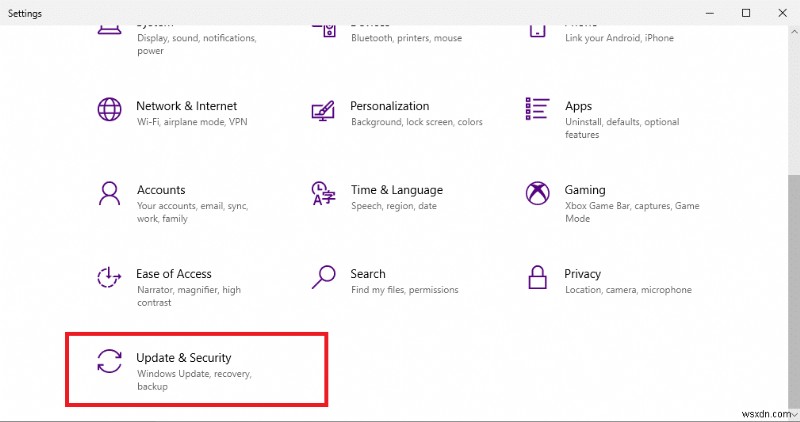800x422 pixels.
Task: Maximize the Settings window
Action: pyautogui.click(x=746, y=13)
